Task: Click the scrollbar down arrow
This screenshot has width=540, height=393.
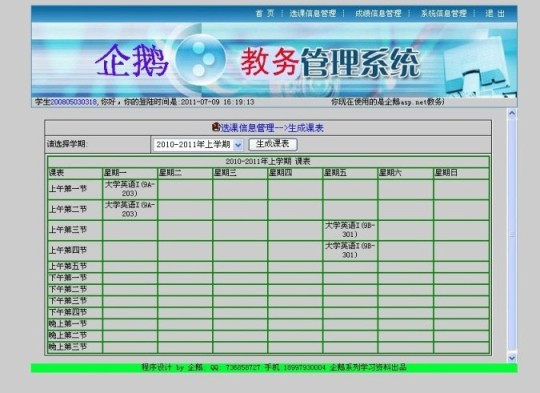Action: [512, 357]
